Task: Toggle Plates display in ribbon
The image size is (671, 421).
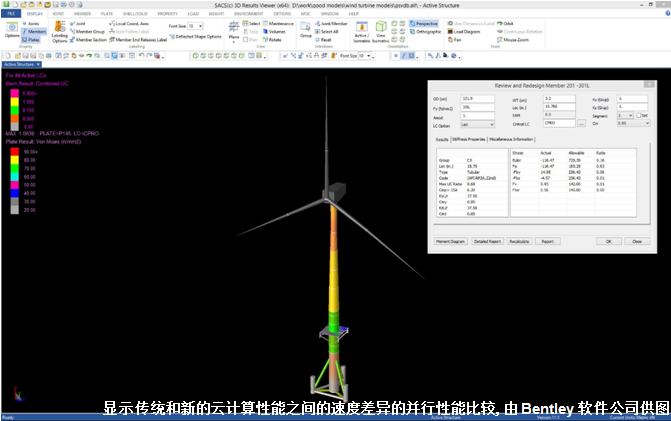Action: coord(31,40)
